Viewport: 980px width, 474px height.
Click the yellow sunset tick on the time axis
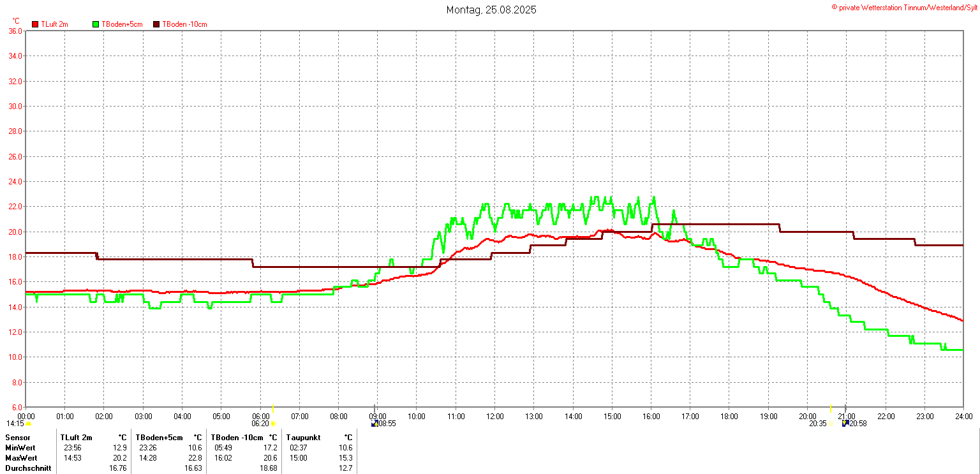(831, 409)
